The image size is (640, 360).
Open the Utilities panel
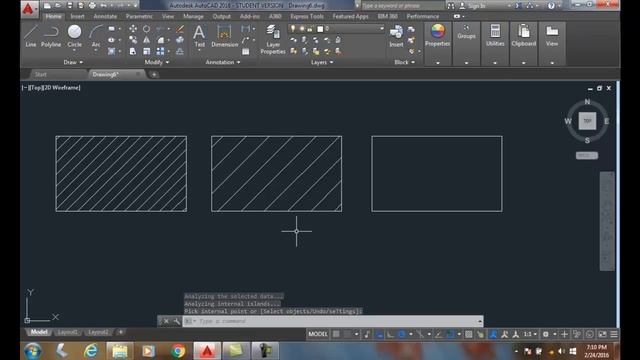coord(495,44)
